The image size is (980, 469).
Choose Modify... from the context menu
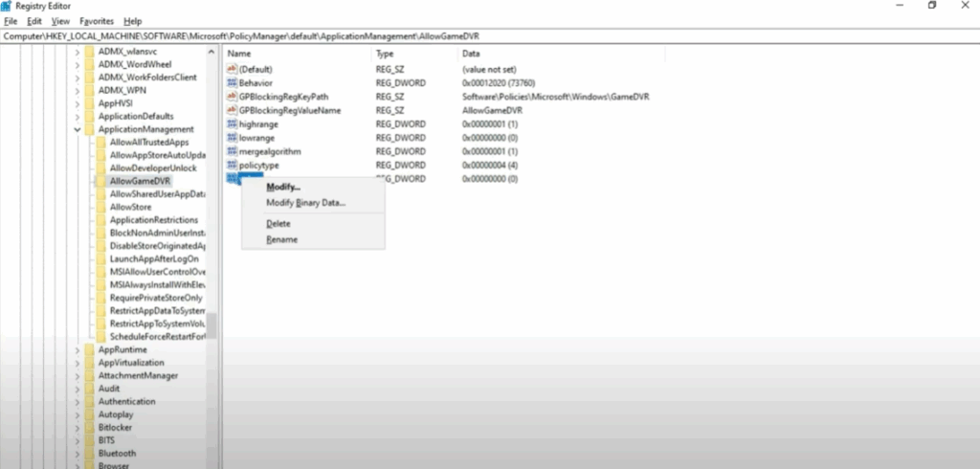(282, 187)
